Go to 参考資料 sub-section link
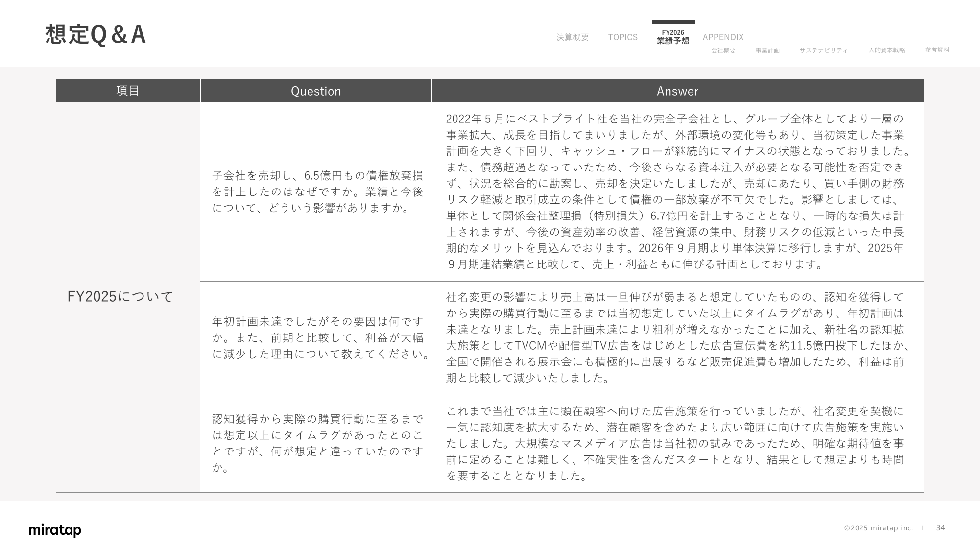This screenshot has width=980, height=551. point(937,50)
